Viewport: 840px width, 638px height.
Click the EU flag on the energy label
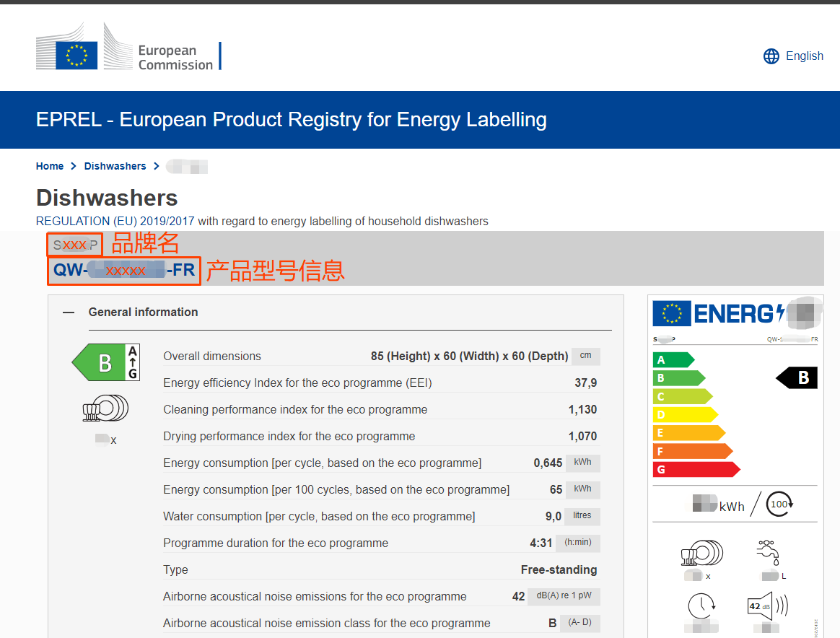(x=672, y=314)
